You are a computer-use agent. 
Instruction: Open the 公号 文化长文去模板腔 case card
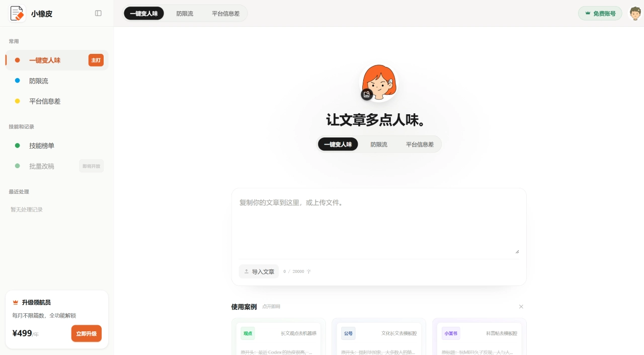coord(379,337)
